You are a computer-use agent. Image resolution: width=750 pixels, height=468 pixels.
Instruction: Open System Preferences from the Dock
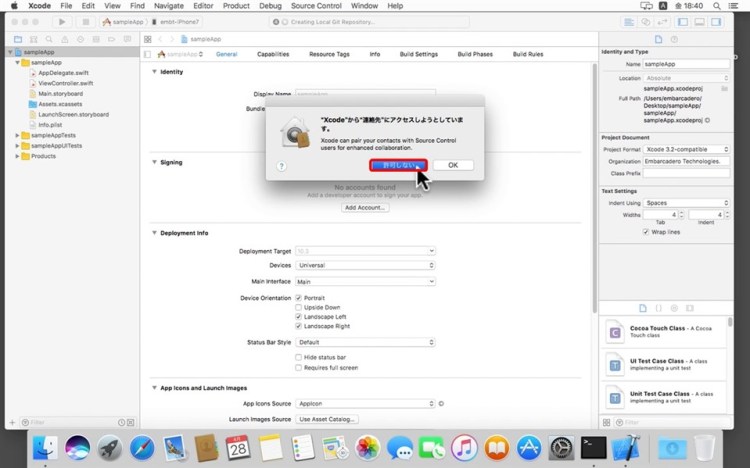click(x=561, y=448)
